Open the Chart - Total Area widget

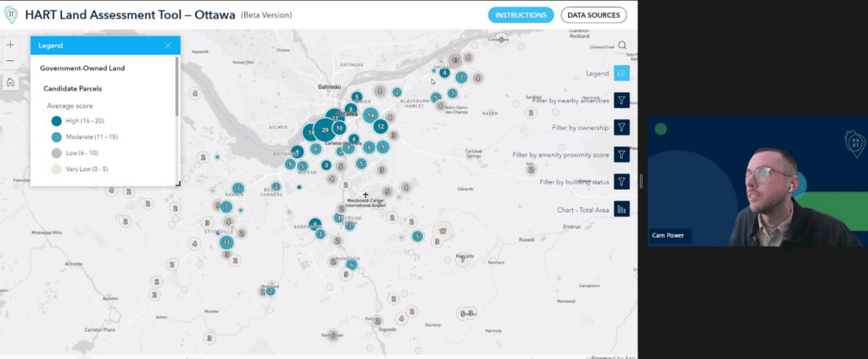tap(621, 209)
